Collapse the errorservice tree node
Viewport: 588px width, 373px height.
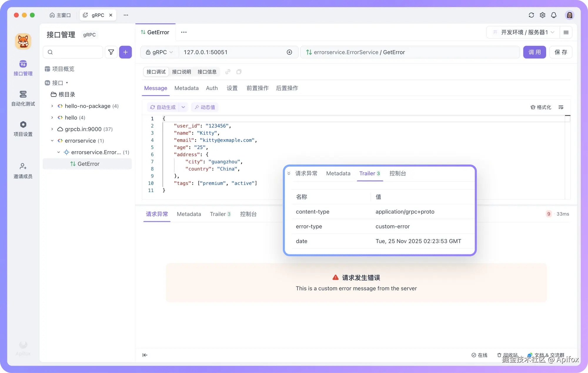[x=52, y=141]
